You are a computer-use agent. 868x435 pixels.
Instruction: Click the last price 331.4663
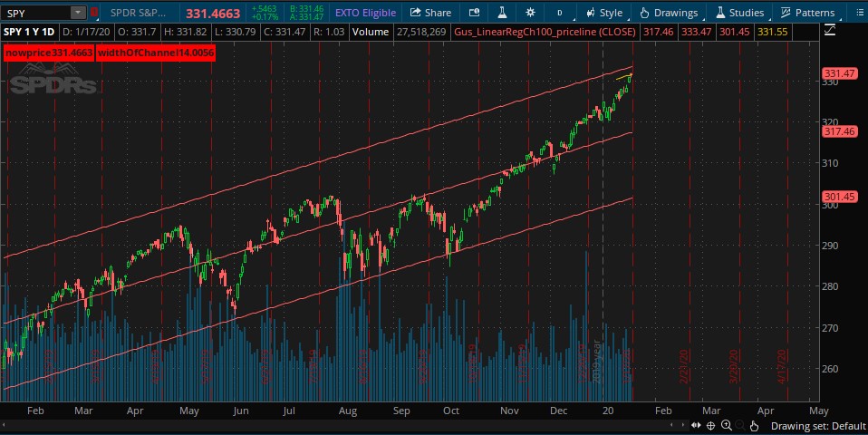tap(213, 14)
